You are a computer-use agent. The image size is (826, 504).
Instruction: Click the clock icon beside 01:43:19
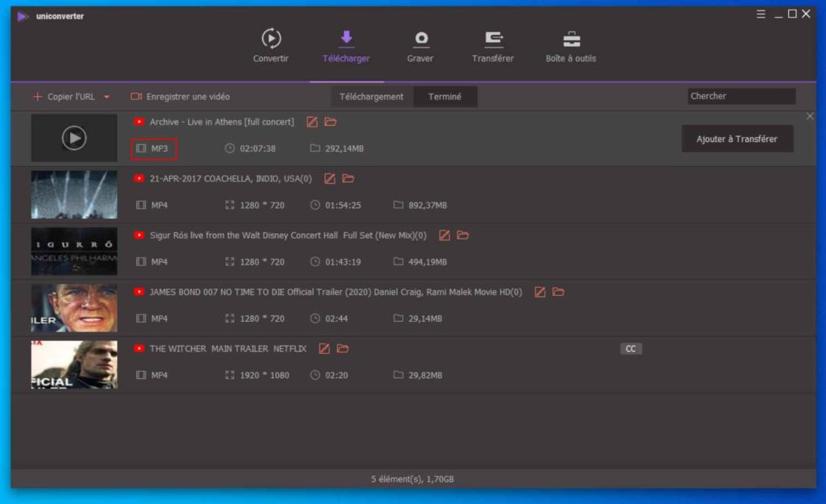315,262
